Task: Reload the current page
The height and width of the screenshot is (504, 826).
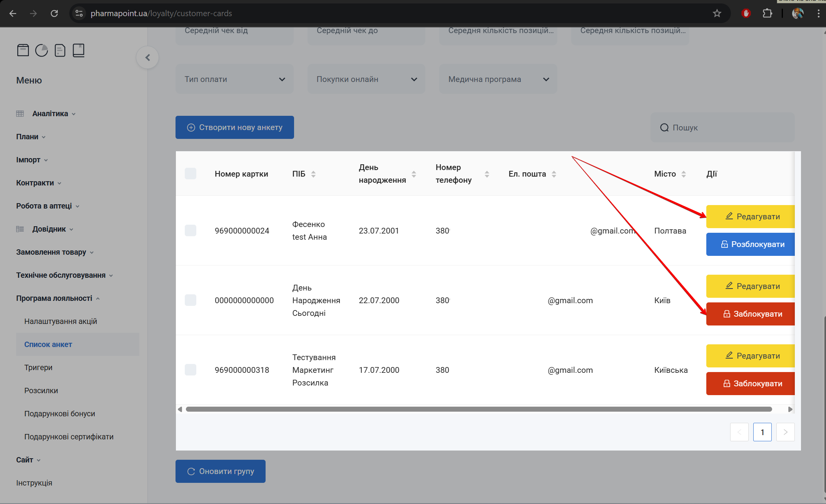Action: click(x=54, y=13)
